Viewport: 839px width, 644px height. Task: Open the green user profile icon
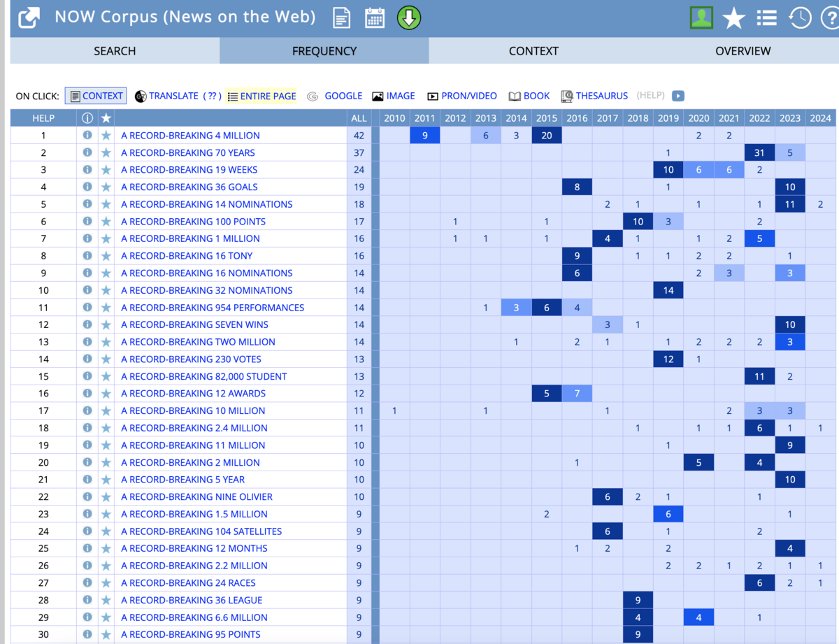pos(701,17)
